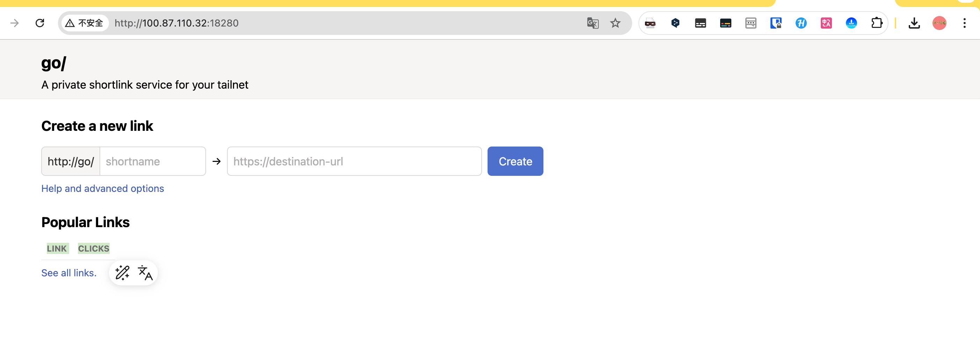Click the not-secure site info chip
The width and height of the screenshot is (980, 344).
coord(85,23)
